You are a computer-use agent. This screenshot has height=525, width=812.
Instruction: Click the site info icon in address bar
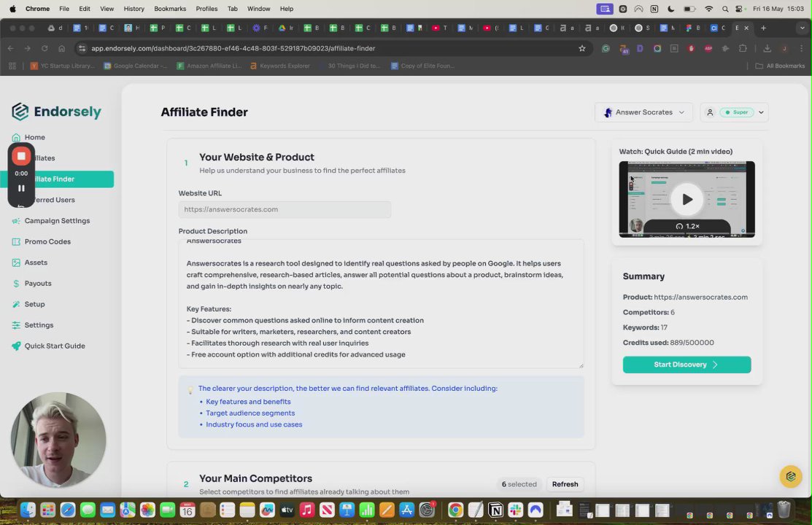click(81, 48)
